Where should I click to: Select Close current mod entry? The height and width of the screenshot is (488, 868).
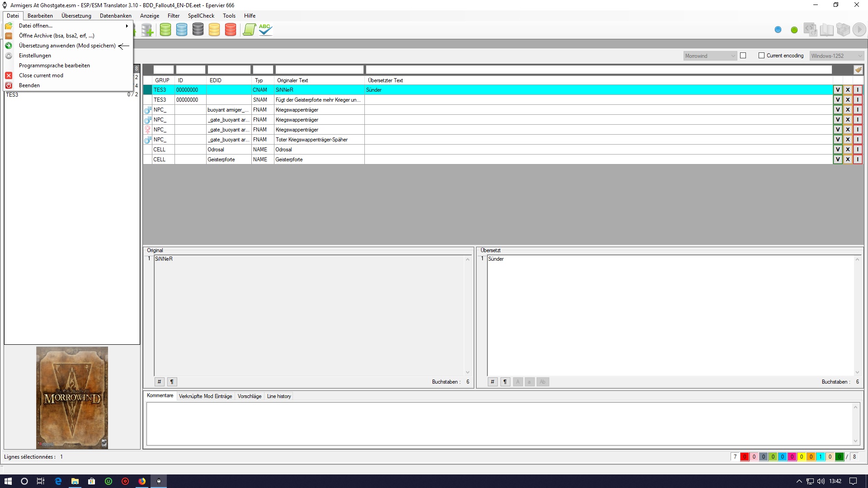[x=41, y=75]
